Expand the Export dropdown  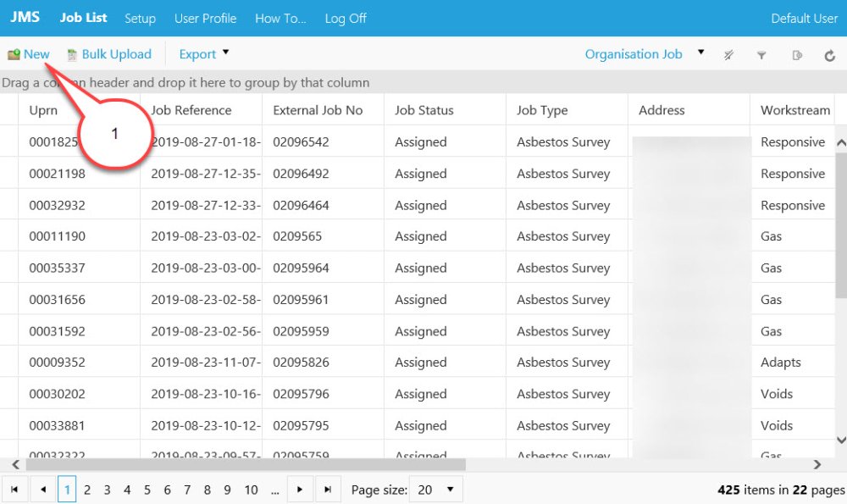[203, 54]
